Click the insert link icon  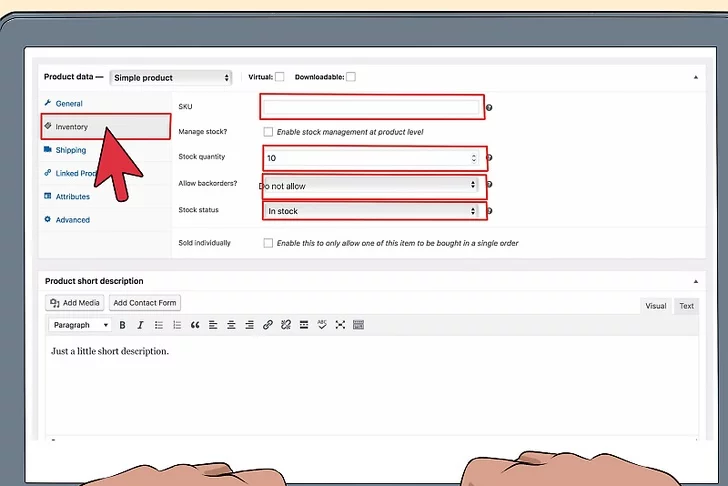tap(267, 325)
